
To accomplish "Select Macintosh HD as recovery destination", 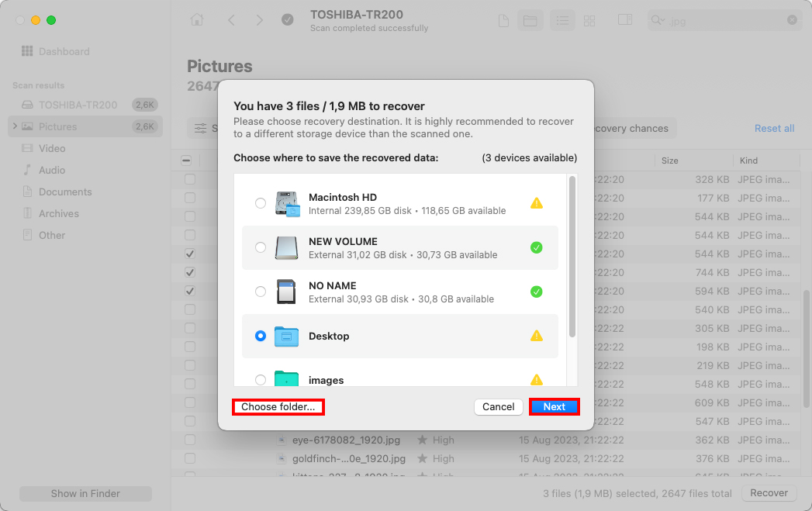I will tap(261, 203).
